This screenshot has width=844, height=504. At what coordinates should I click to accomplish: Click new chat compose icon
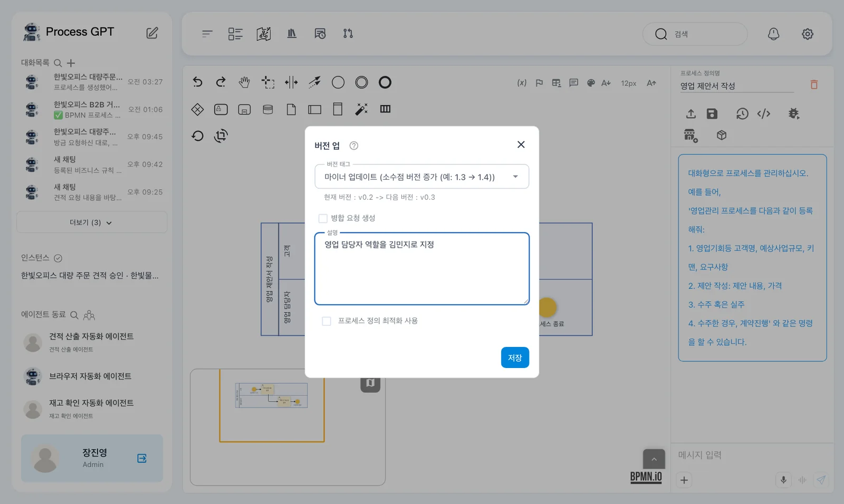[x=152, y=33]
